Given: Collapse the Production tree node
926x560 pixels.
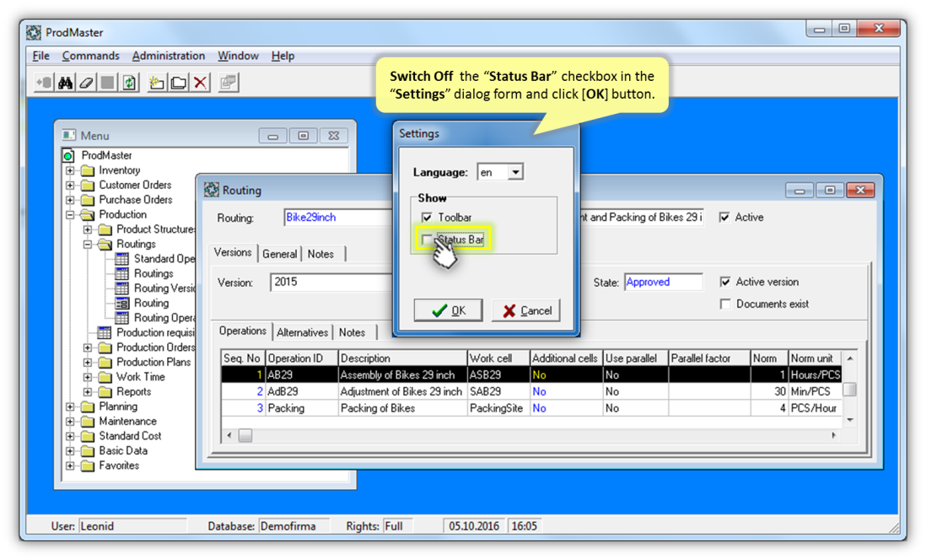Looking at the screenshot, I should click(70, 215).
